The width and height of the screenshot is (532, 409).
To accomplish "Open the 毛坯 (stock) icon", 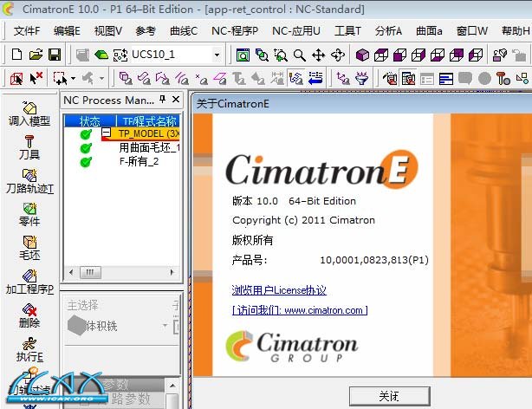I will (29, 243).
